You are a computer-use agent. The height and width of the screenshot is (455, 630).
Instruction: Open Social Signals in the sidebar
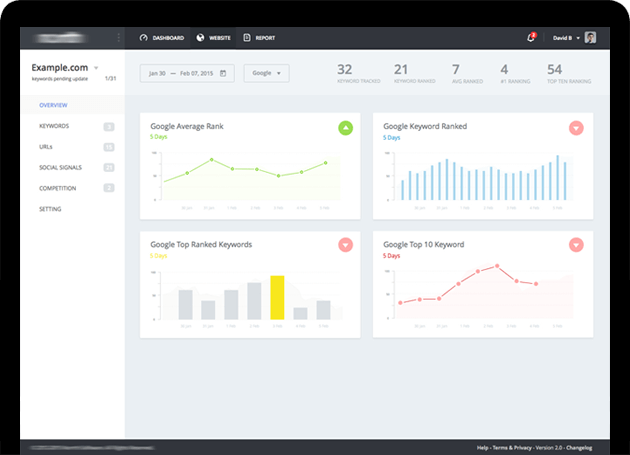point(60,168)
